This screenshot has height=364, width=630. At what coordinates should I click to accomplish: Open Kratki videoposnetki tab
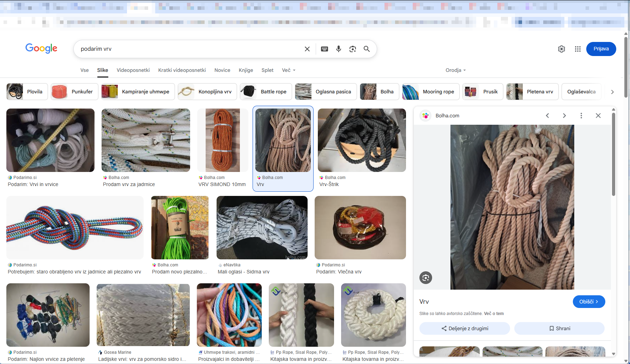point(182,70)
